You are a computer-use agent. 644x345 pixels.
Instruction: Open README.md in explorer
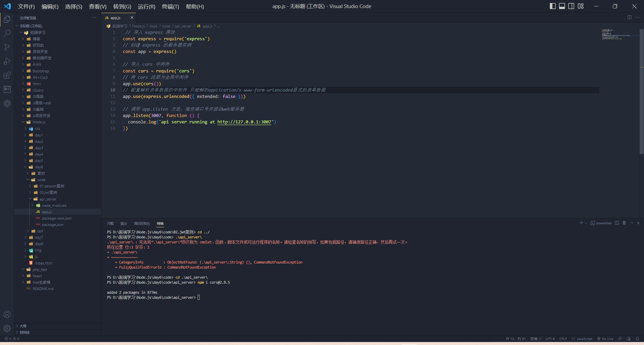pos(57,289)
